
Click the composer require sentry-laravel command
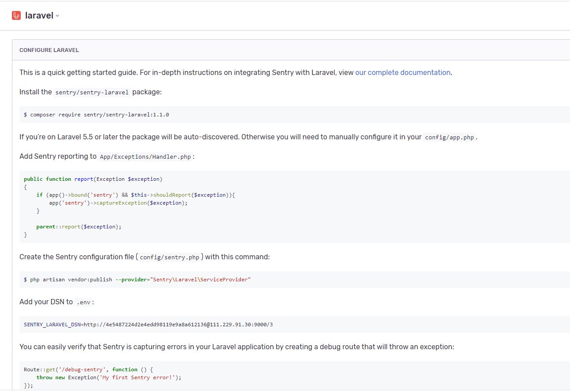(96, 115)
